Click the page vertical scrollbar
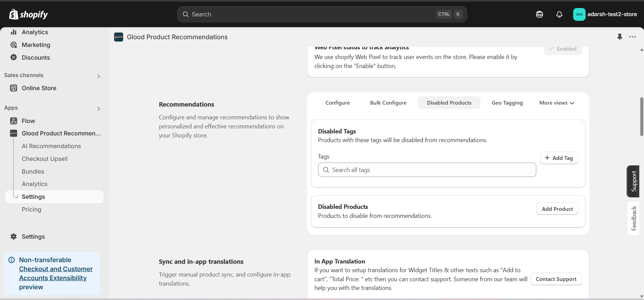The image size is (644, 300). click(642, 117)
